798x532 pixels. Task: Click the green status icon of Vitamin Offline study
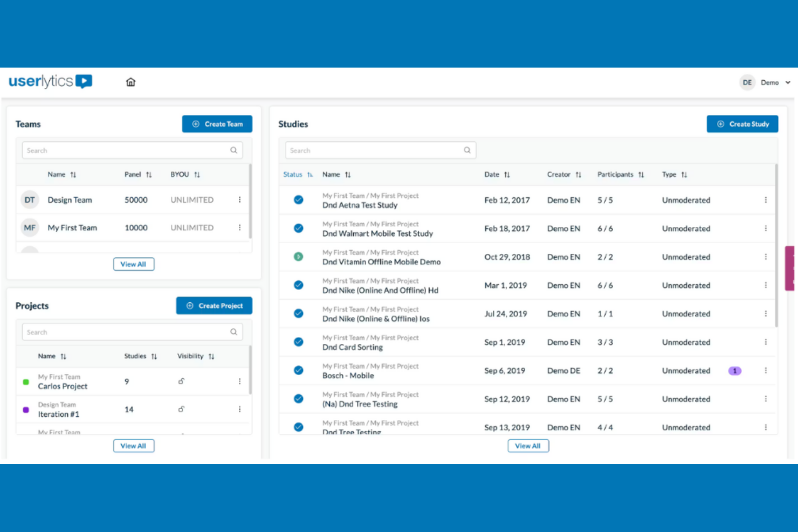point(298,257)
